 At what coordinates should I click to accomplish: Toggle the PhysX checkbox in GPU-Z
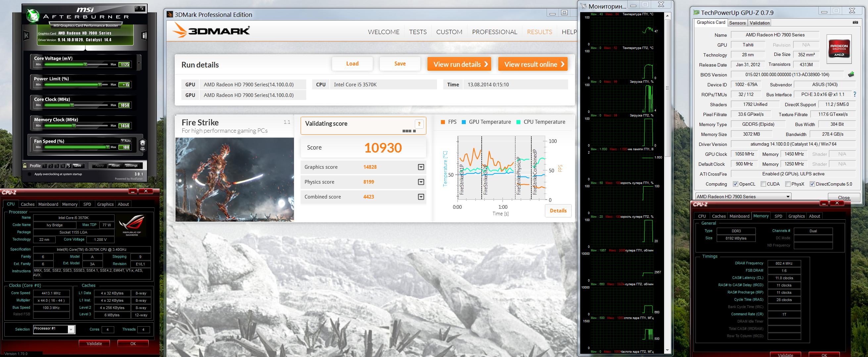(x=788, y=184)
